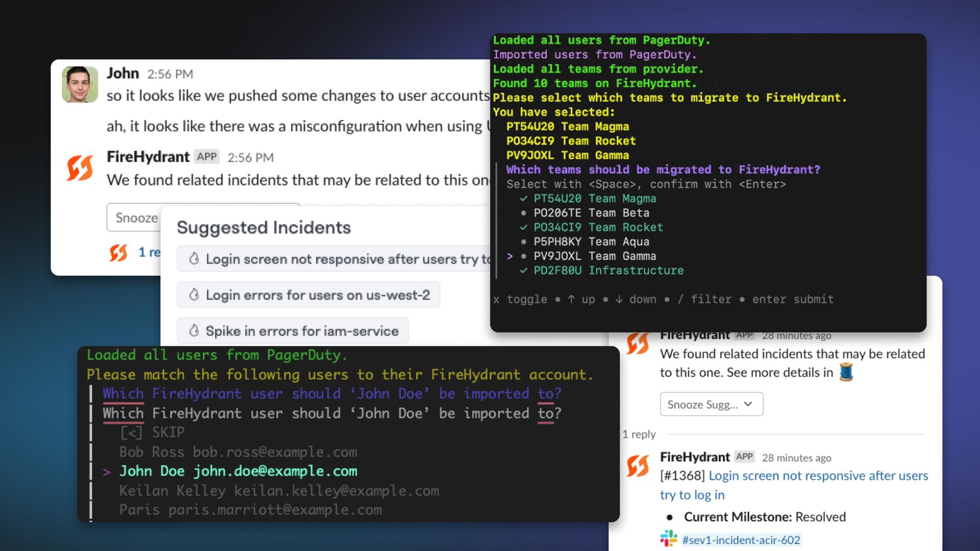Click '/ filter' hint in terminal footer
980x551 pixels.
click(704, 299)
